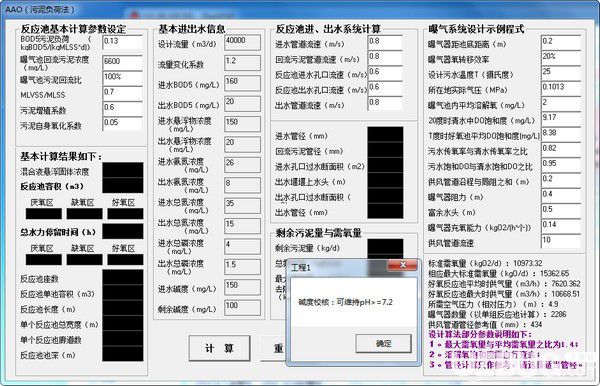Click the 回流污泥管道流速 input field

(385, 58)
